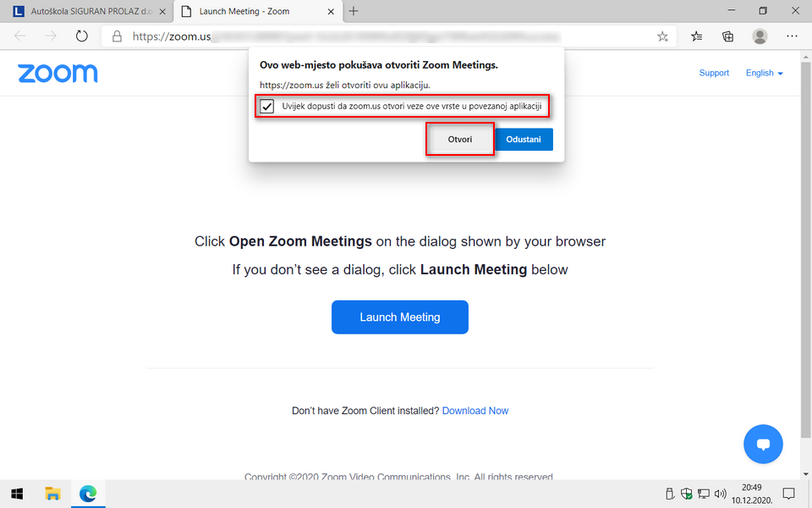The width and height of the screenshot is (812, 508).
Task: Switch to Autoškola SIGURAN PROLAZ tab
Action: (86, 11)
